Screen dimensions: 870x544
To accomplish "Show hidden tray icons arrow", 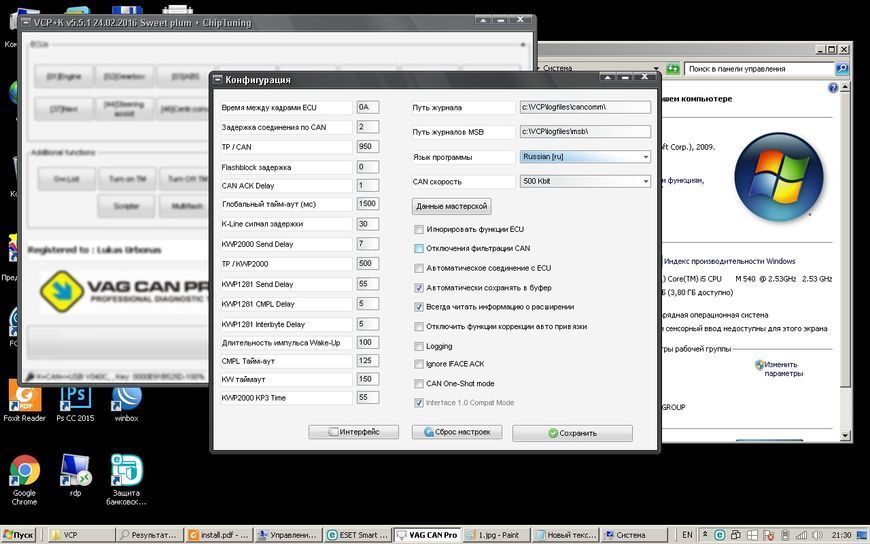I will pos(705,535).
